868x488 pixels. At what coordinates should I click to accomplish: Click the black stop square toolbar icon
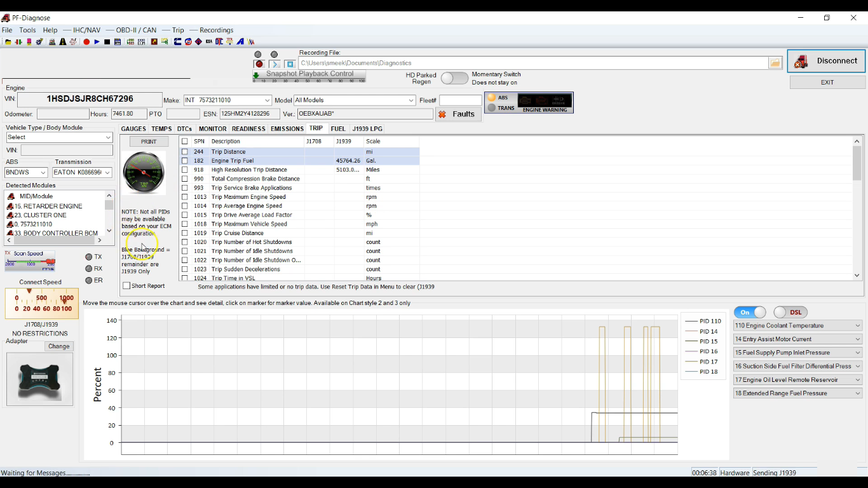coord(107,42)
